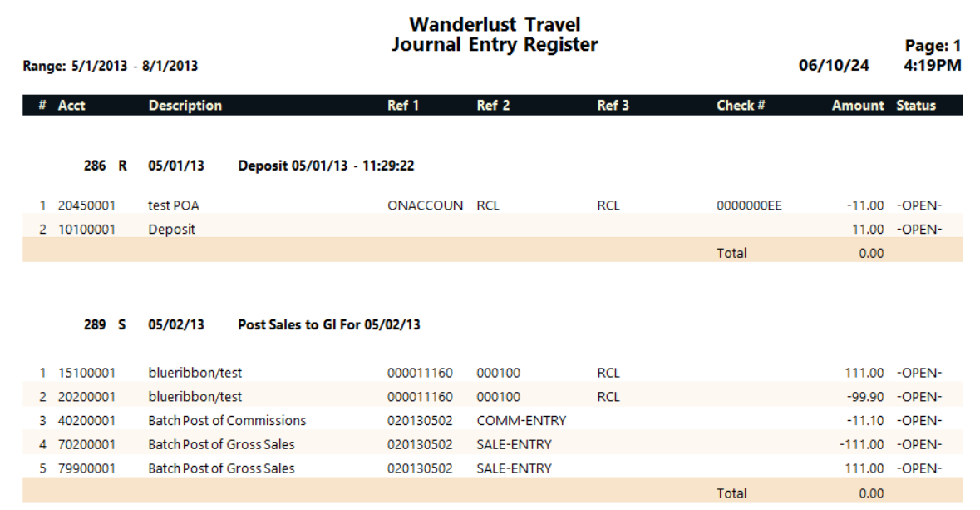980x510 pixels.
Task: Select the Ref 1 column header
Action: tap(402, 105)
